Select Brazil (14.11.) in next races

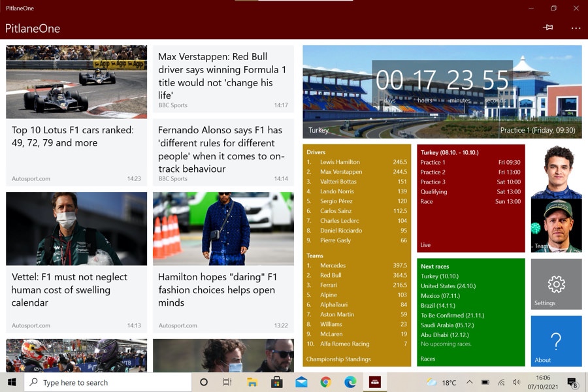438,305
